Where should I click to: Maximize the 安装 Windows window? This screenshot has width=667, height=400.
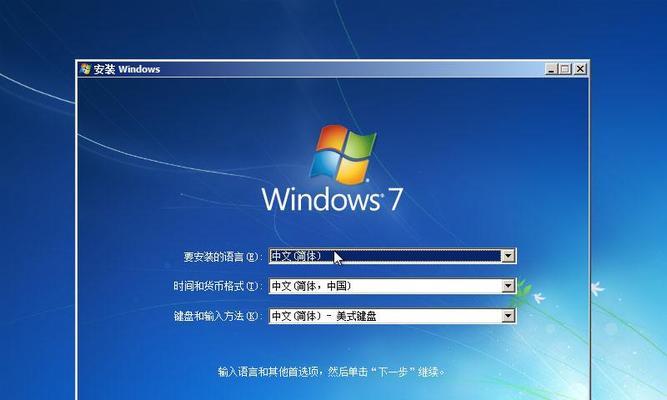(x=565, y=69)
